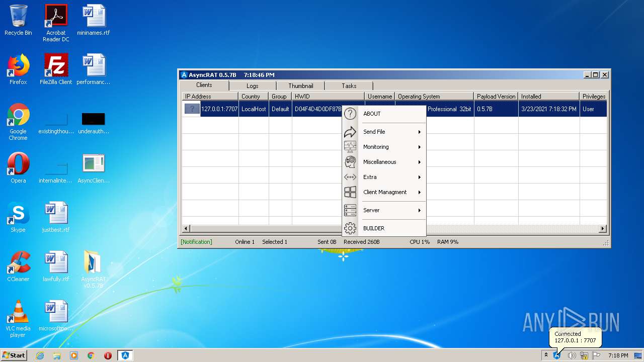
Task: Switch to the Logs tab
Action: click(253, 86)
